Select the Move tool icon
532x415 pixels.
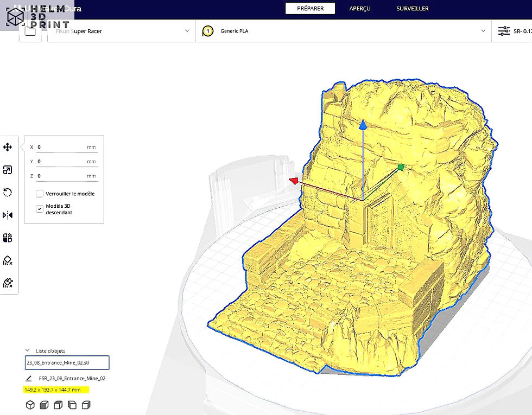(8, 147)
